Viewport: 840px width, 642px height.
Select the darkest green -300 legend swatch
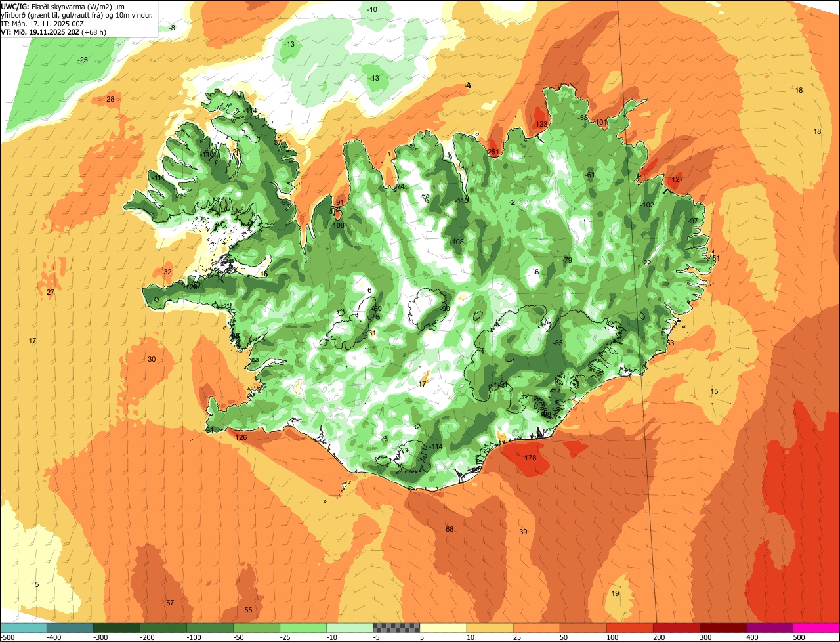point(117,627)
